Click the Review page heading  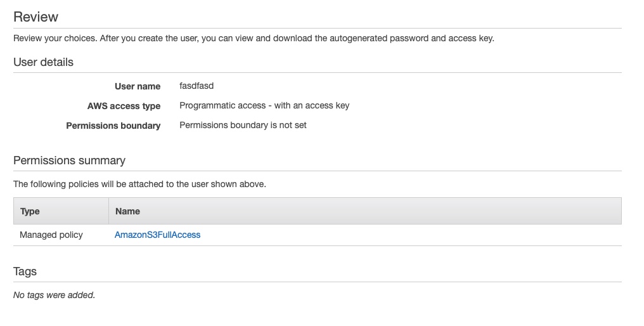(x=35, y=17)
